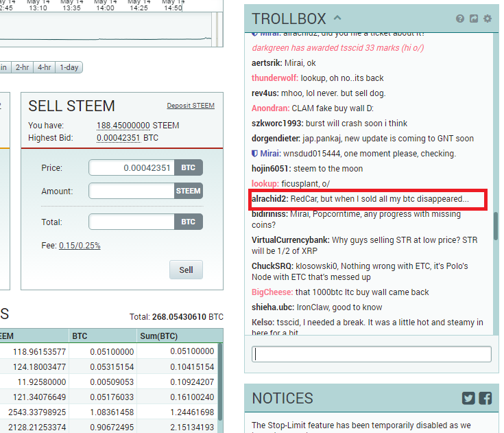Click the BTC column header
Viewport: 504px width, 433px height.
(103, 336)
